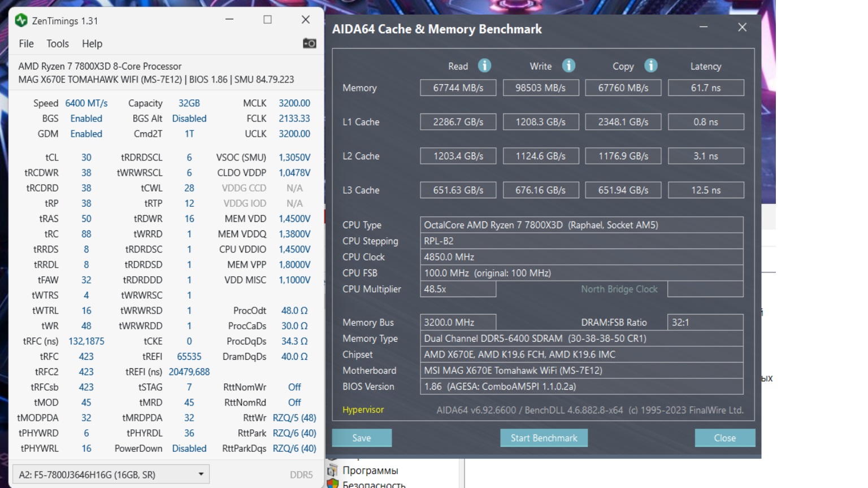Click the PowerDown Disabled value

tap(189, 448)
